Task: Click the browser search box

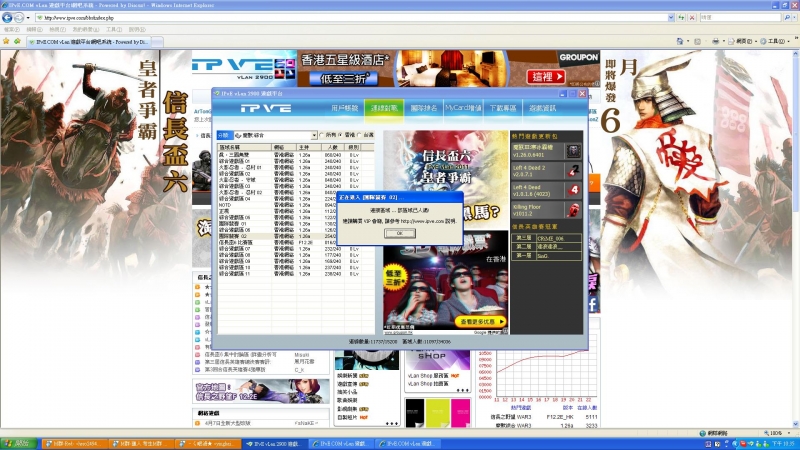Action: click(x=740, y=18)
